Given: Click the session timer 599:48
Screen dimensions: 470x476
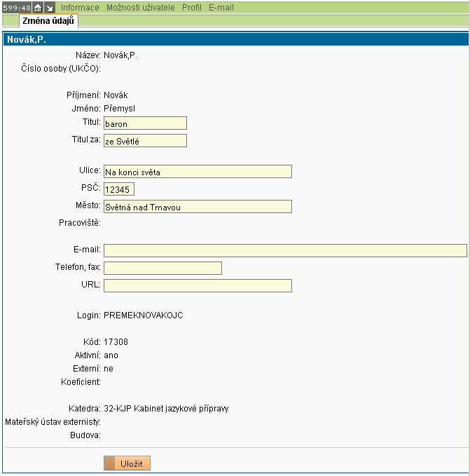Looking at the screenshot, I should [x=16, y=8].
